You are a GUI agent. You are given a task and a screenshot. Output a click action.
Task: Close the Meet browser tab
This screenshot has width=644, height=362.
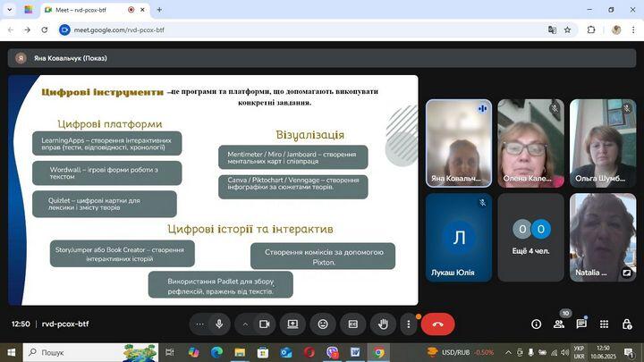coord(142,10)
